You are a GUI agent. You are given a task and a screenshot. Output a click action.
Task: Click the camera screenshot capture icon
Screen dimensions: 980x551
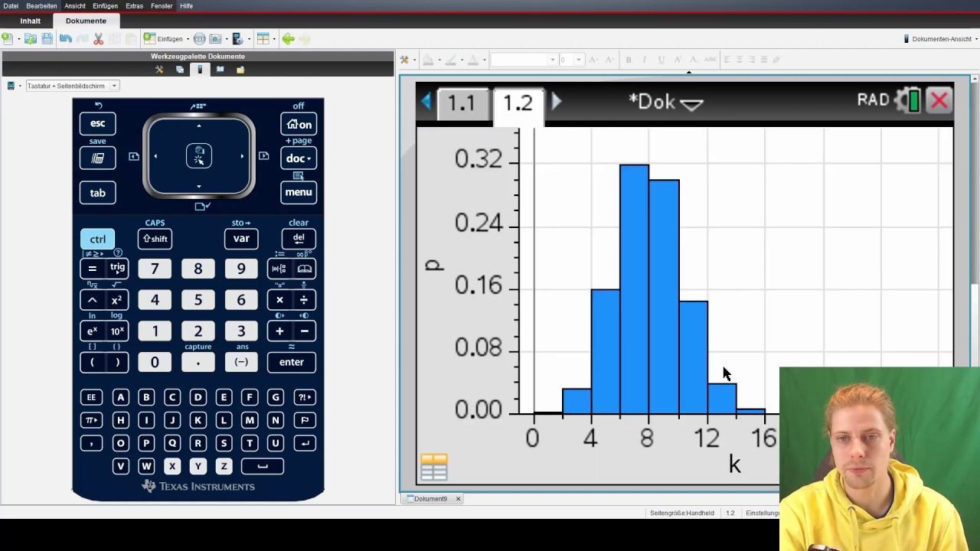(x=215, y=39)
